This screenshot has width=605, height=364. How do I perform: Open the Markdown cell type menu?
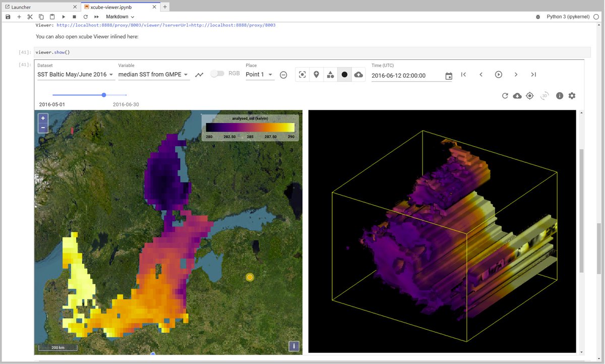119,16
